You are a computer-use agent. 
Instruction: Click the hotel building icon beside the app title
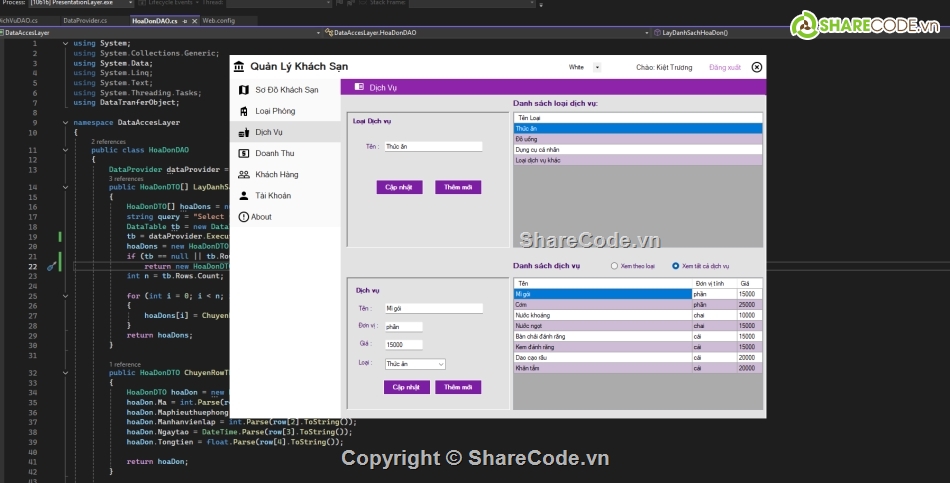(x=238, y=67)
